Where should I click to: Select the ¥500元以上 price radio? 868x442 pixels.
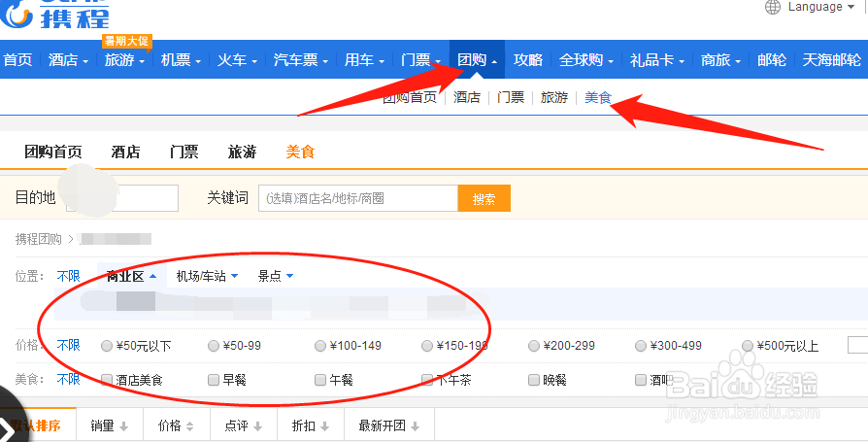click(x=748, y=346)
